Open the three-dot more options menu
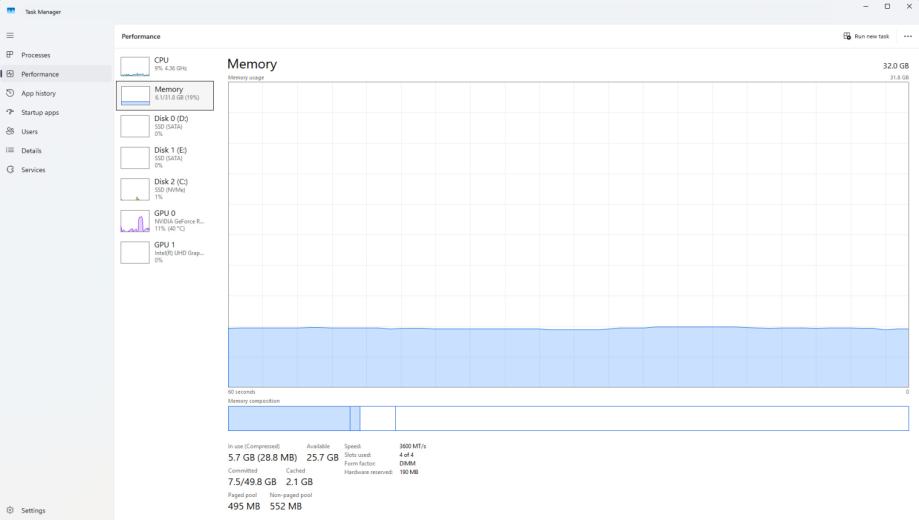The image size is (919, 520). point(908,36)
